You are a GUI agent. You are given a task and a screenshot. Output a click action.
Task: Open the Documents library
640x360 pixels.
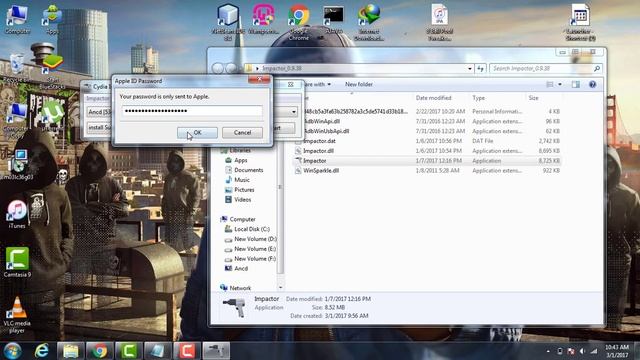[248, 170]
